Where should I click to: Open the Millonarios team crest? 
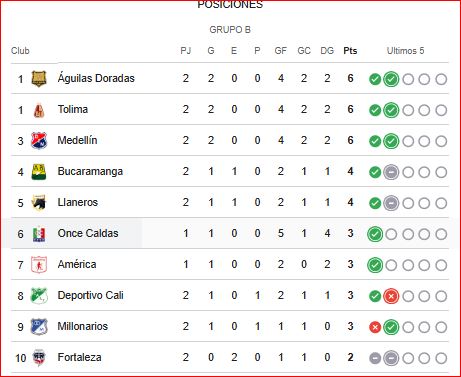click(x=39, y=327)
